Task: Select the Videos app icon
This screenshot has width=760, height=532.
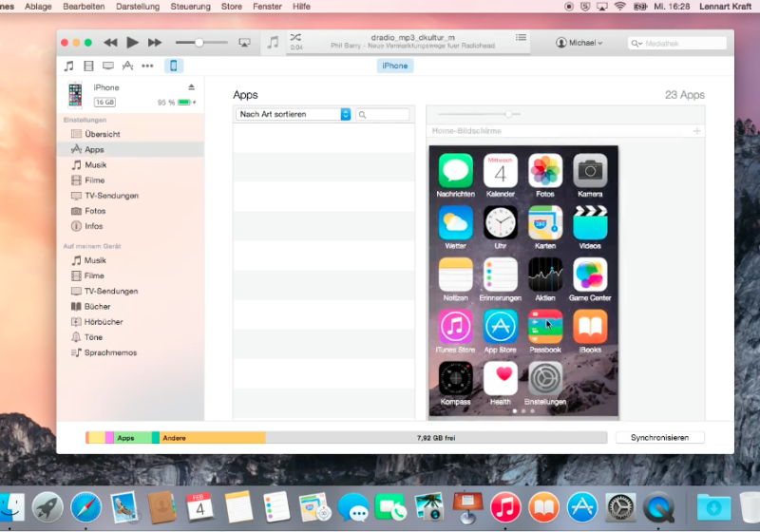Action: tap(590, 223)
